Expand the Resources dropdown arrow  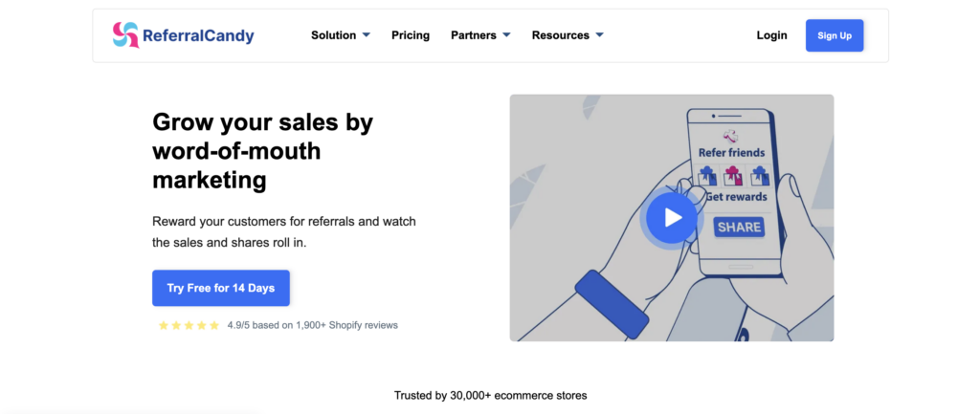click(x=599, y=35)
